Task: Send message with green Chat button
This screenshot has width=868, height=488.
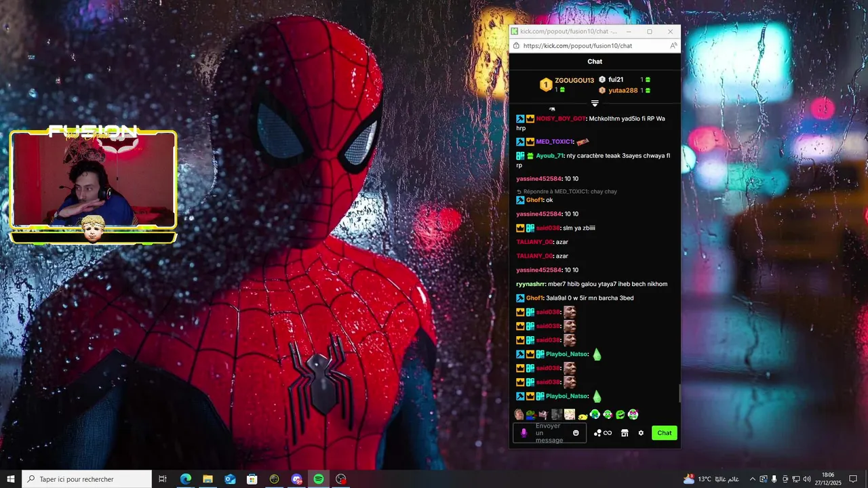Action: [x=665, y=433]
